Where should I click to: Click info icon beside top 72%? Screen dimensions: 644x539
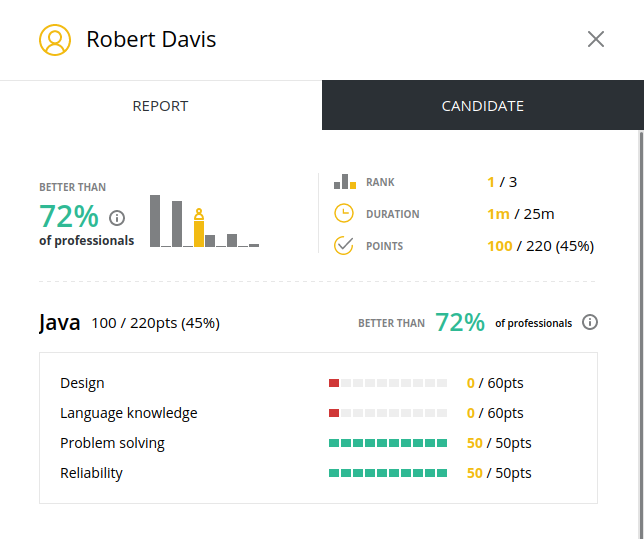(117, 218)
